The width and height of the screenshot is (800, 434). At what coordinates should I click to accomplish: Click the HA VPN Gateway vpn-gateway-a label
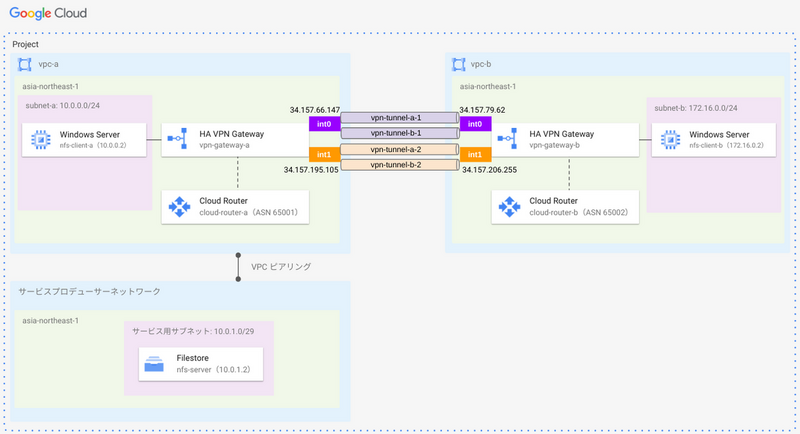tap(232, 139)
